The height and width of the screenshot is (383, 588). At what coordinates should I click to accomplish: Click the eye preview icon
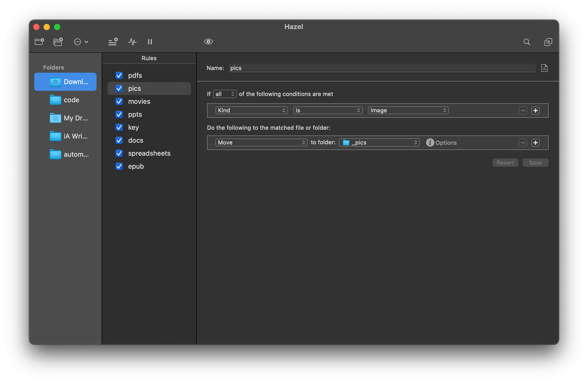[208, 42]
